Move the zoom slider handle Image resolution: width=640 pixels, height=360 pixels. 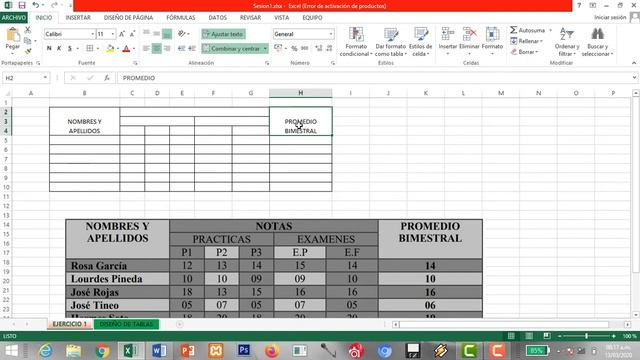[587, 336]
